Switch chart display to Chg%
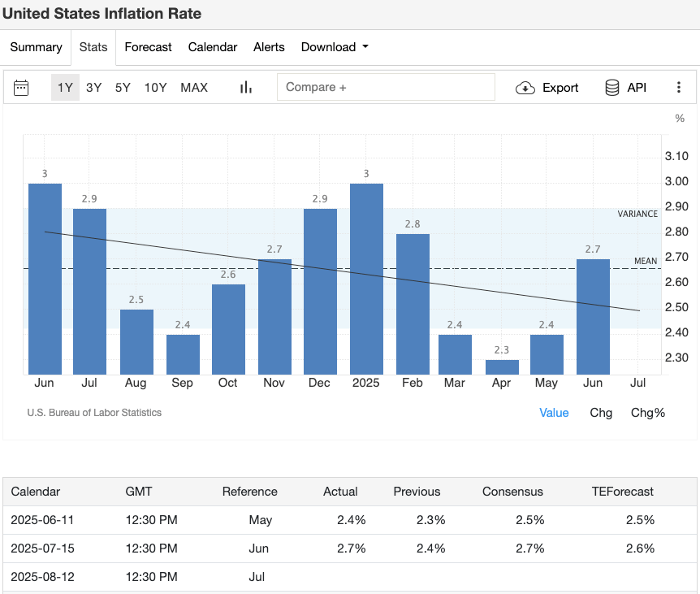This screenshot has width=700, height=594. [x=647, y=413]
